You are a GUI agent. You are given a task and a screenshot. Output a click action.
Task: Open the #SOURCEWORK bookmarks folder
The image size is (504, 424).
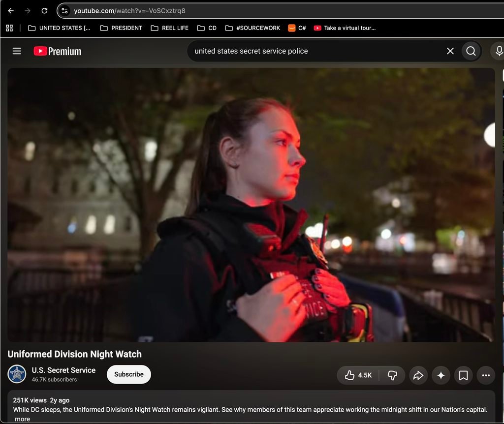(x=252, y=28)
